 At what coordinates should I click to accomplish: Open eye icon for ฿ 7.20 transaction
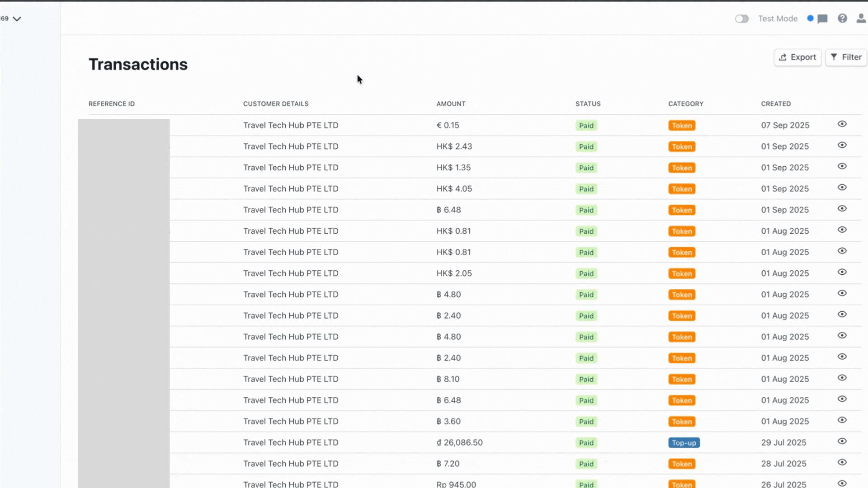coord(841,463)
